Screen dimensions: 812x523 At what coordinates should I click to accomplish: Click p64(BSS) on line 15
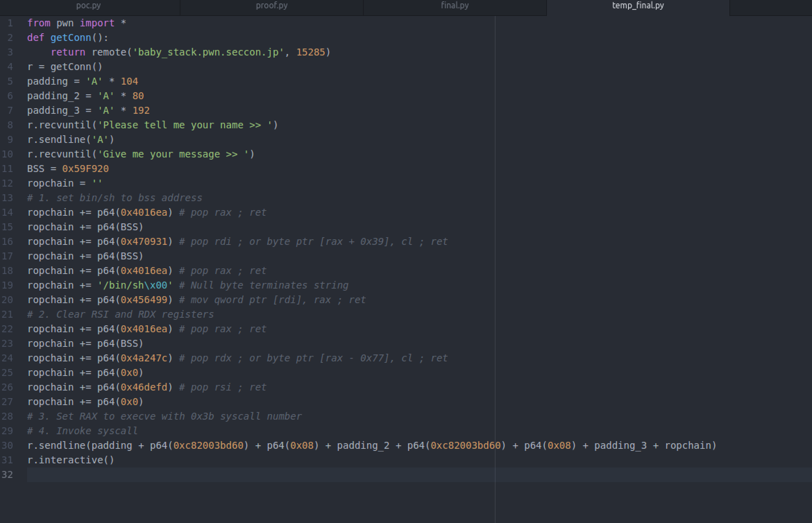[120, 227]
